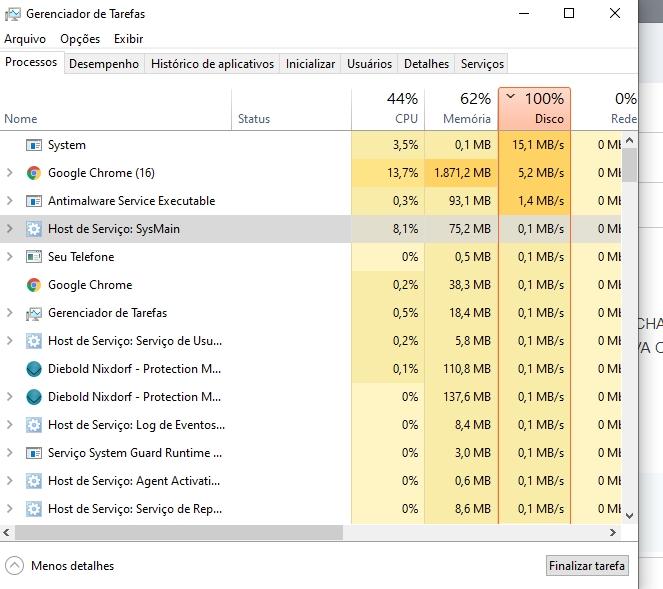The width and height of the screenshot is (663, 589).
Task: Expand Host de Serviço: Serviço de Usu... row
Action: click(9, 340)
